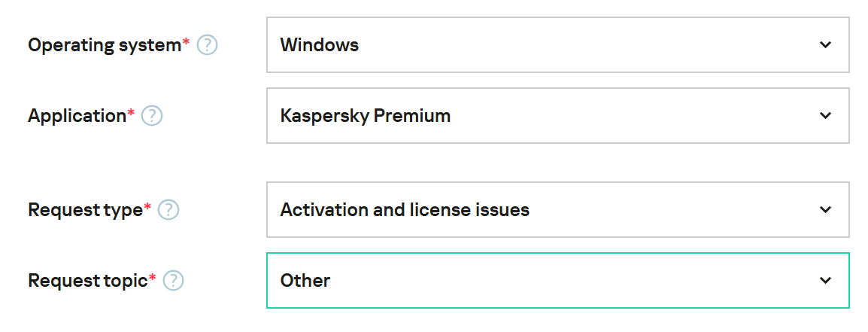Show help for Request topic
The image size is (868, 332).
click(174, 281)
